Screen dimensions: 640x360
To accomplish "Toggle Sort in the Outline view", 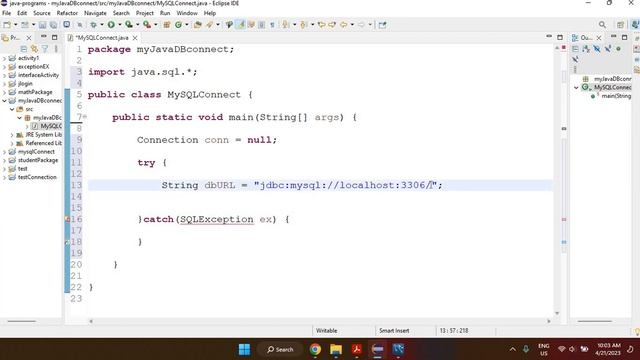I will pos(586,49).
